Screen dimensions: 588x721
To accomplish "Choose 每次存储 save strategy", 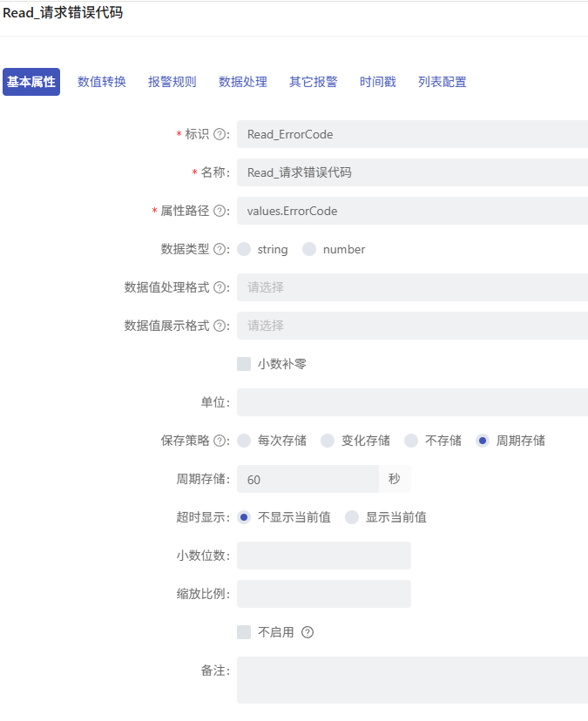I will coord(244,441).
